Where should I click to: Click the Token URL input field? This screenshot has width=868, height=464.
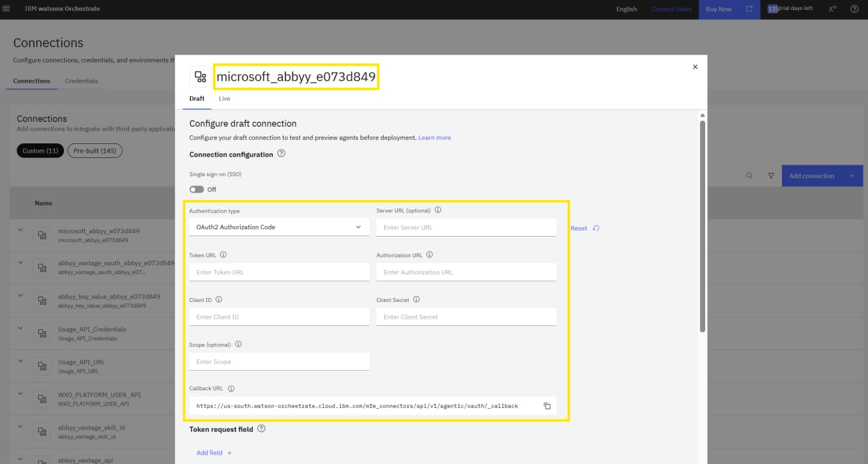[279, 272]
